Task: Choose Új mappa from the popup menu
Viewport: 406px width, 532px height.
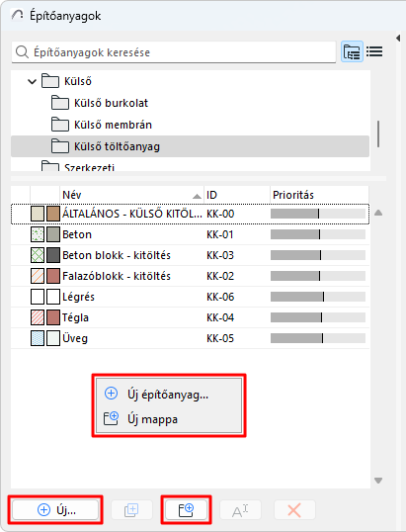Action: pyautogui.click(x=168, y=419)
